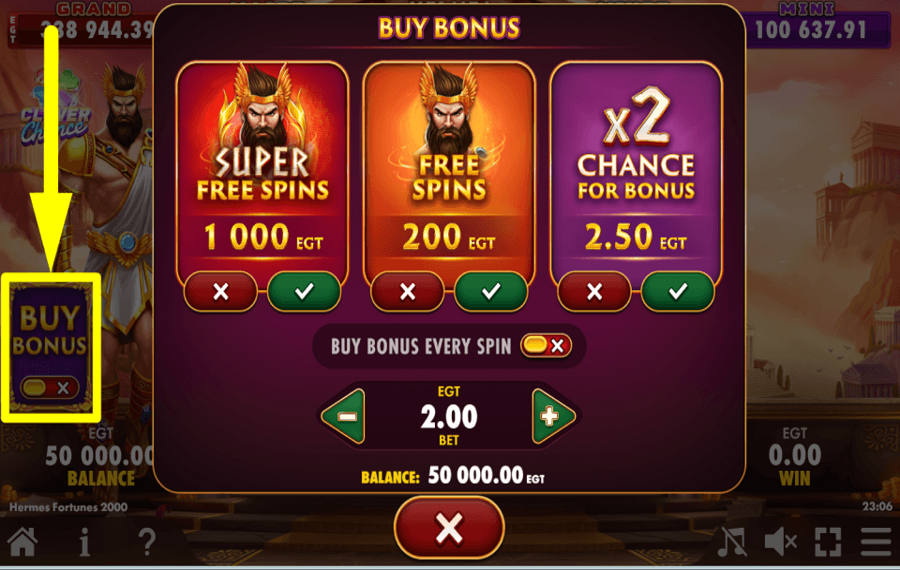Decrease bet with the minus arrow
Screen dimensions: 900x570
(x=344, y=416)
